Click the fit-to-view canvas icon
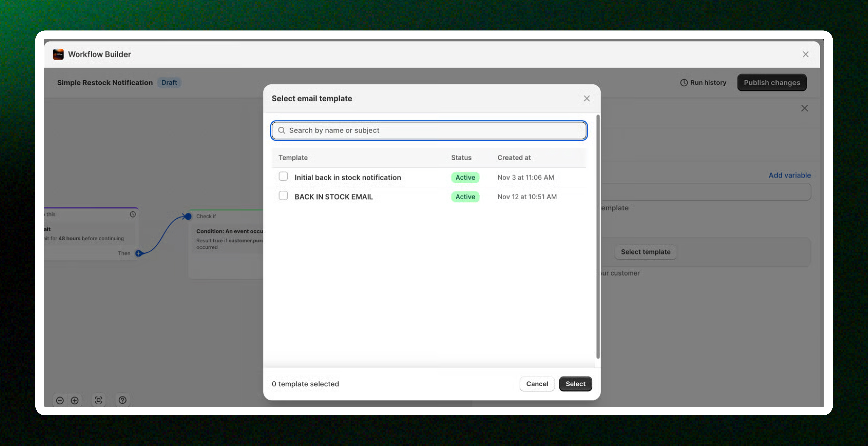 (98, 400)
